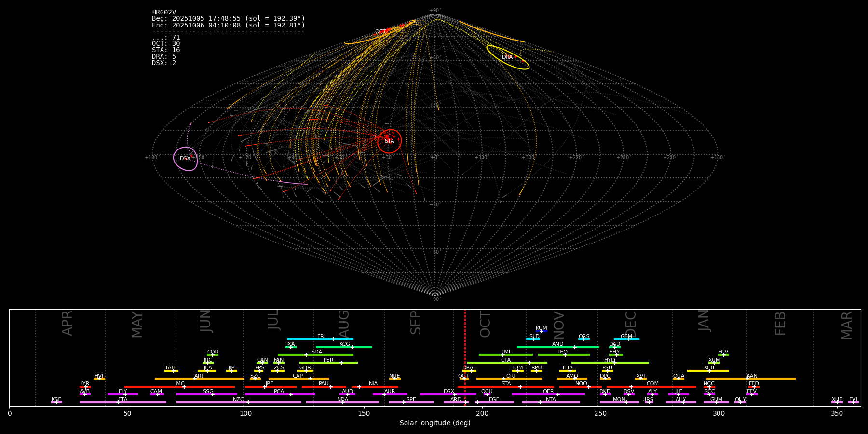Click the NOV month label in timeline

558,325
